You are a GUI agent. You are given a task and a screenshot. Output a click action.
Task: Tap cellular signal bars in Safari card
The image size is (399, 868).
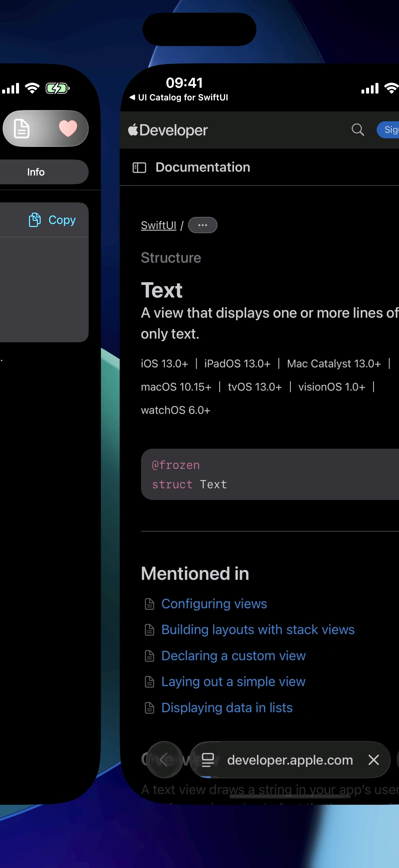tap(370, 88)
